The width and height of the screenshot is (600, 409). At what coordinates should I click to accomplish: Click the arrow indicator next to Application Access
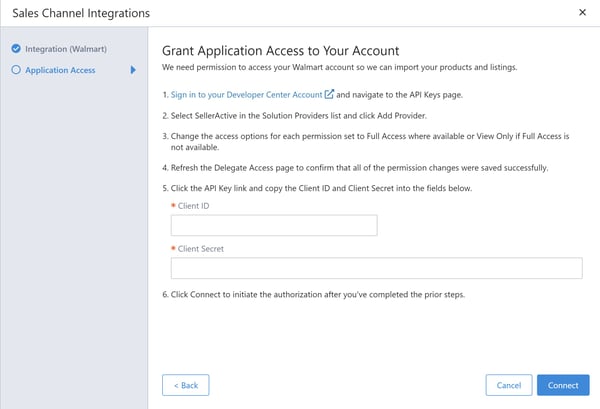(x=133, y=70)
